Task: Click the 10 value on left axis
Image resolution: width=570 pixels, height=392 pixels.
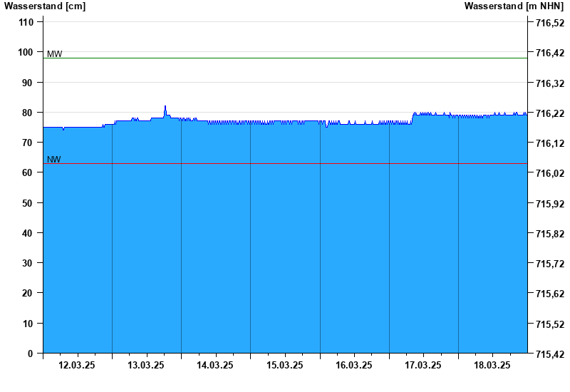Action: pyautogui.click(x=28, y=324)
